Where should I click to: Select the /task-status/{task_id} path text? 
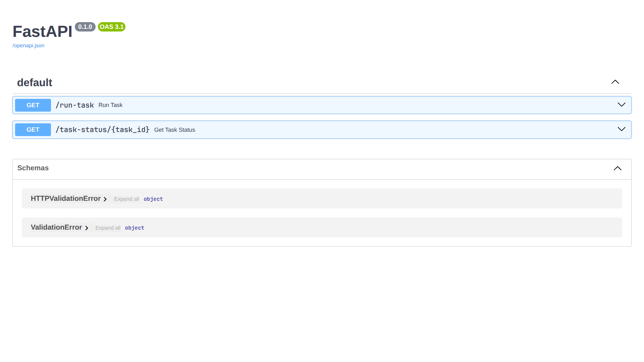coord(102,130)
